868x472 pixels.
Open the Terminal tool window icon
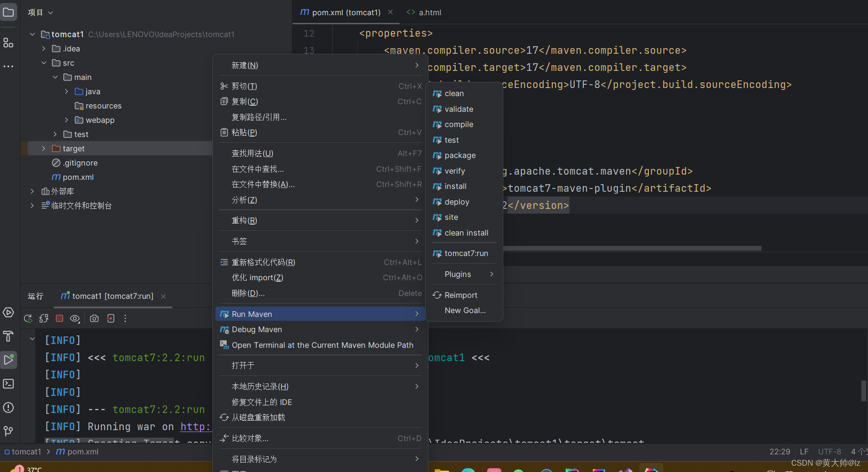[9, 383]
